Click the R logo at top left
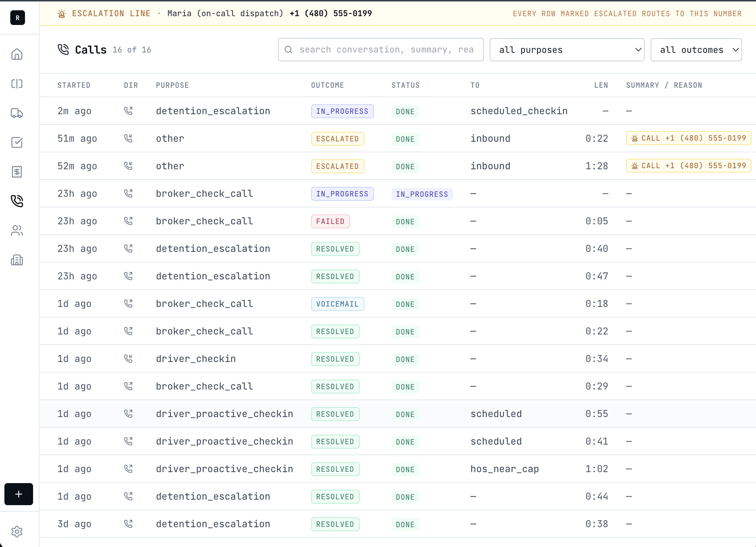Viewport: 756px width, 547px height. [x=18, y=18]
